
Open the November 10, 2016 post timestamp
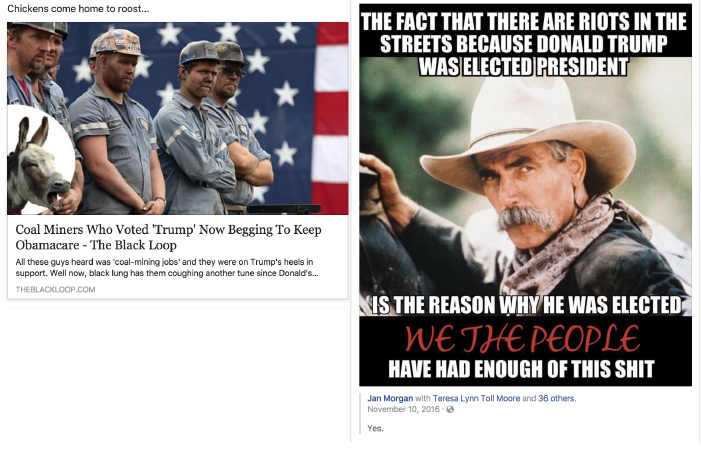(403, 409)
